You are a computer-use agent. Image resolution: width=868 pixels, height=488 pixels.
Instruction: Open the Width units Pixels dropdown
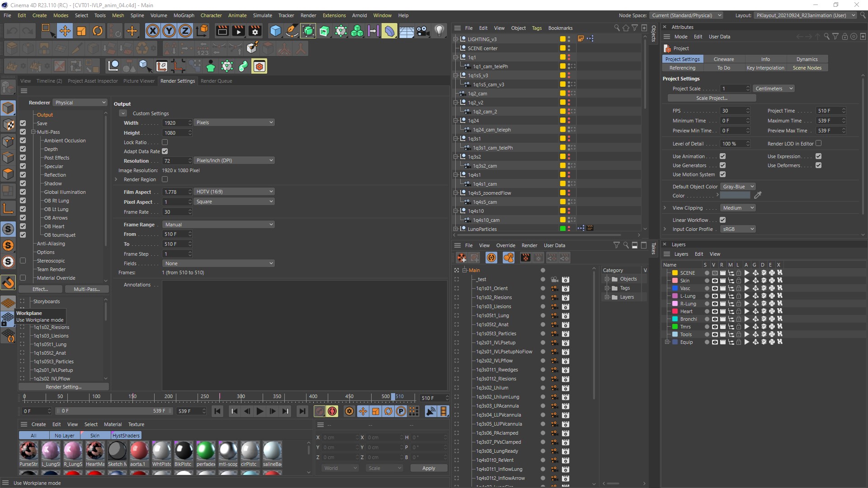(234, 122)
